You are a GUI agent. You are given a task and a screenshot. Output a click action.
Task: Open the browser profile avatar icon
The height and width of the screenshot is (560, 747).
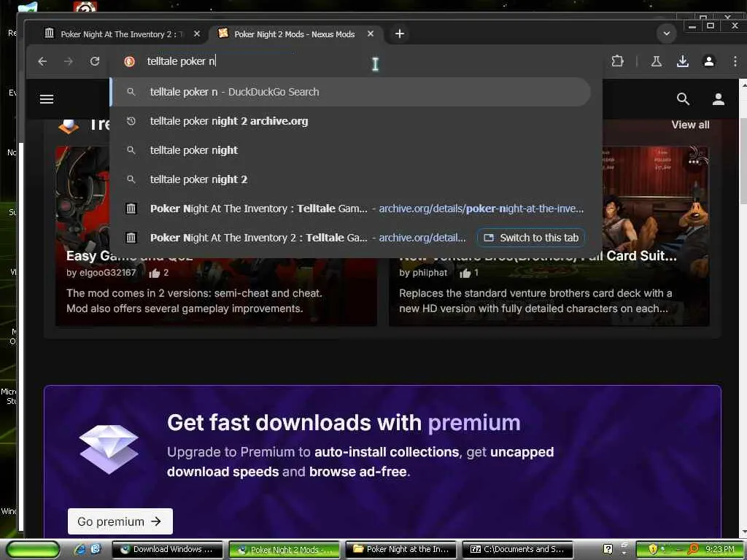pyautogui.click(x=709, y=61)
